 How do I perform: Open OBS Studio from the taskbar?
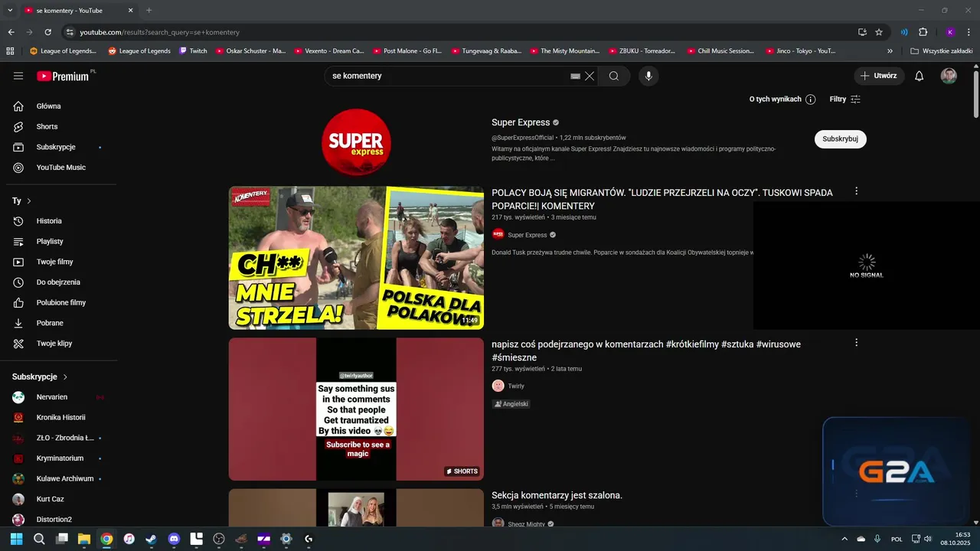[219, 539]
